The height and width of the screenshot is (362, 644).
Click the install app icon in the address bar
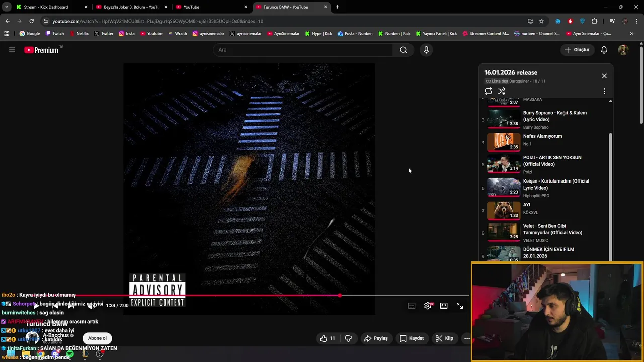(x=530, y=21)
